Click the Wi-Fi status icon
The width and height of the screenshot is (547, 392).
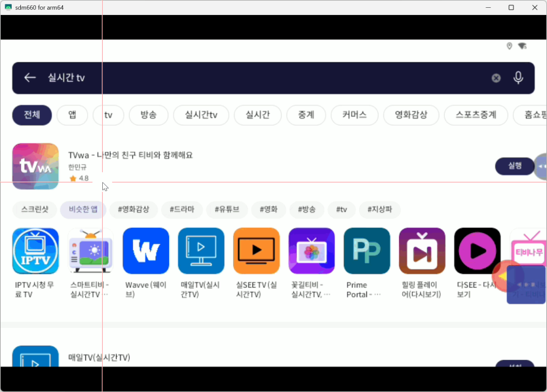522,46
